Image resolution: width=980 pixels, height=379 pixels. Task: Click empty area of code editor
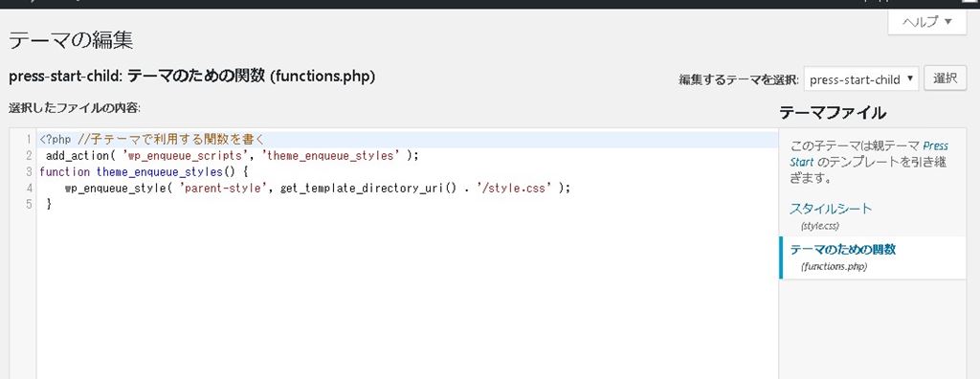pyautogui.click(x=406, y=294)
